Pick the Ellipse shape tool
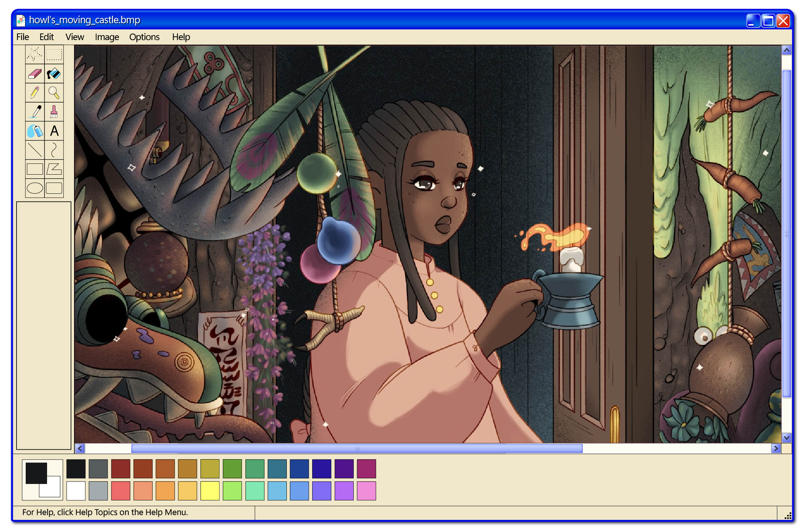Viewport: 806px width, 532px height. click(35, 188)
